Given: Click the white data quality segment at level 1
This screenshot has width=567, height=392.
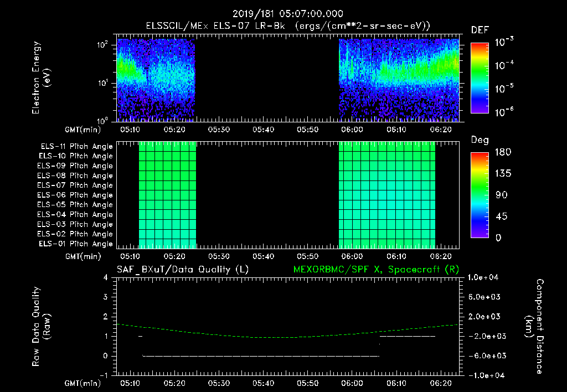Looking at the screenshot, I should (x=408, y=336).
